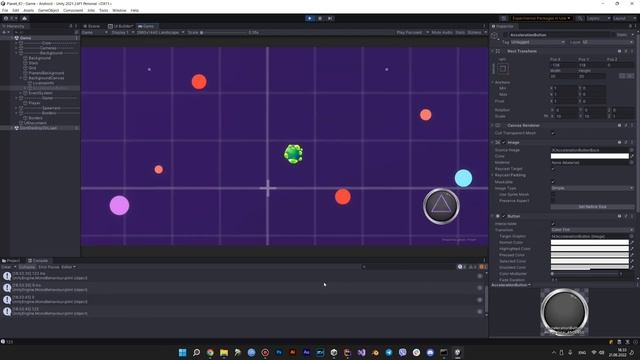Open the Rect Transform anchor preset box
The width and height of the screenshot is (640, 360).
point(502,69)
